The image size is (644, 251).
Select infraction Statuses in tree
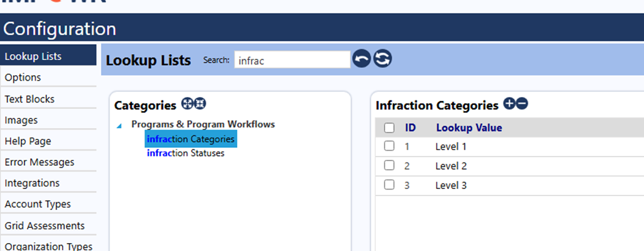[186, 153]
